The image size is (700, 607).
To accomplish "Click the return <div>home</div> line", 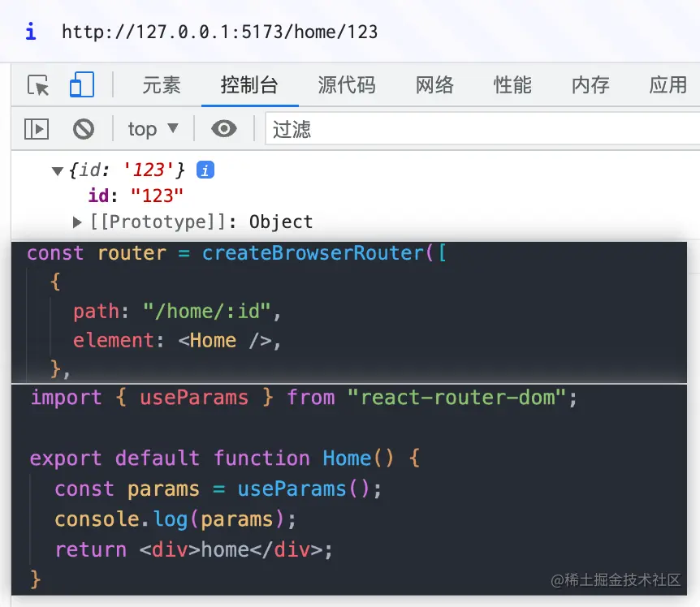I will pyautogui.click(x=194, y=549).
